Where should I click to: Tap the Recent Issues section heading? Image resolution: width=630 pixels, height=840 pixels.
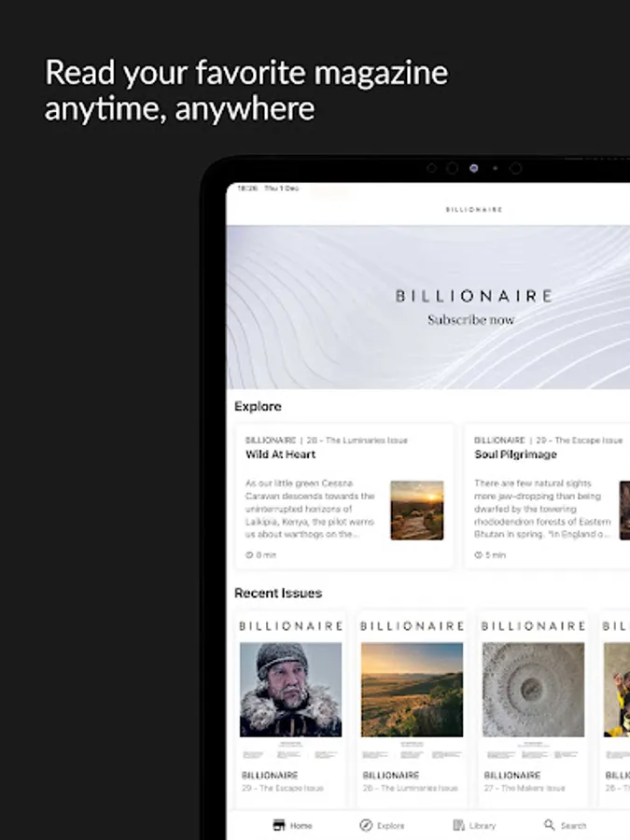(278, 593)
